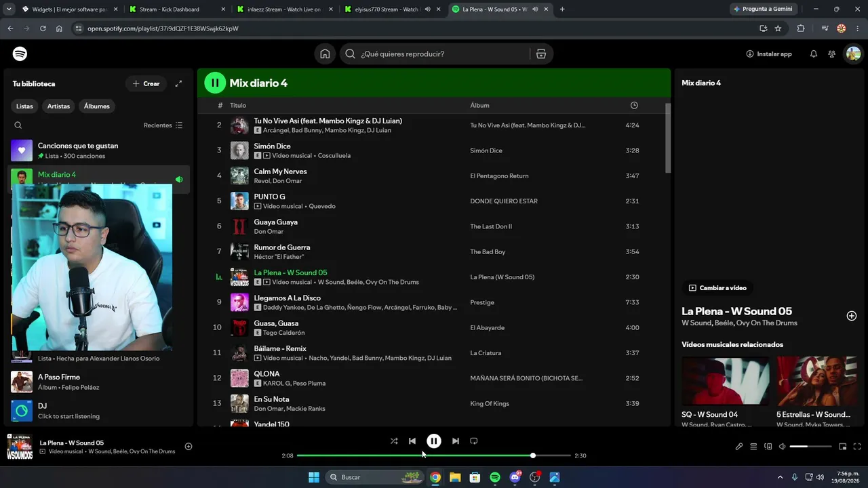868x488 pixels.
Task: Open the Chrome extensions puzzle icon
Action: 801,28
